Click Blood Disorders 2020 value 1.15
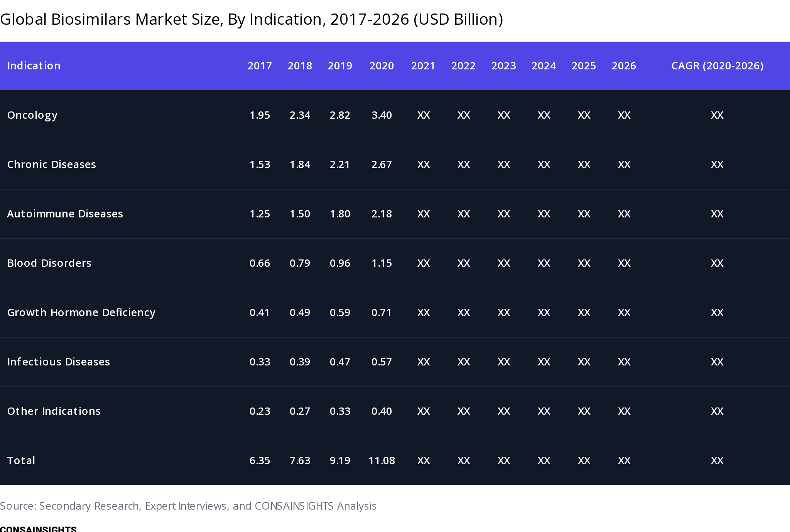This screenshot has height=532, width=790. 382,263
